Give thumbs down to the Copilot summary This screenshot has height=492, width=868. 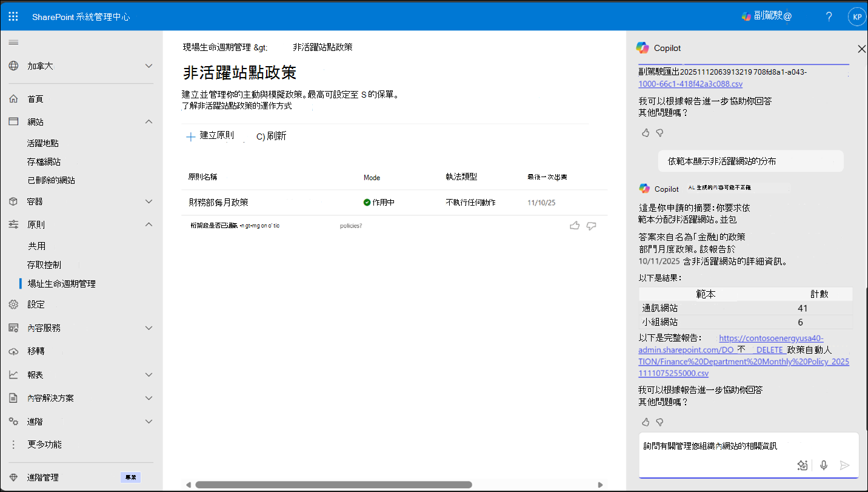coord(659,422)
